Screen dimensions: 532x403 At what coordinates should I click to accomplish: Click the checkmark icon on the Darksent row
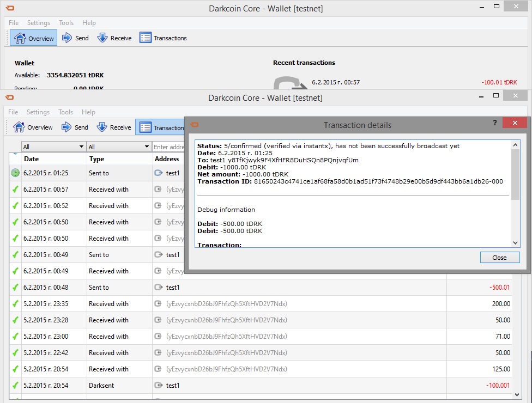point(15,386)
